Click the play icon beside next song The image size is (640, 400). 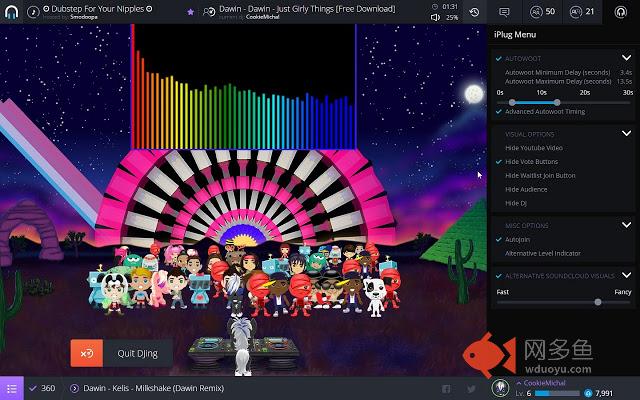pos(74,388)
